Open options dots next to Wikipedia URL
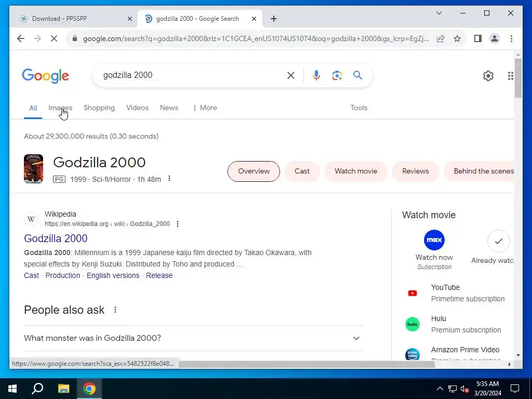The width and height of the screenshot is (532, 399). point(178,224)
